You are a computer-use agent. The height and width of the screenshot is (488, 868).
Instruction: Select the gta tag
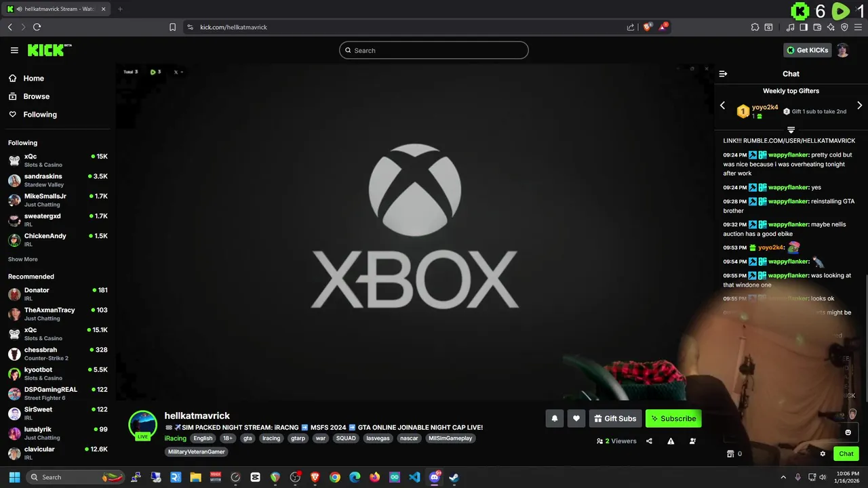(248, 439)
